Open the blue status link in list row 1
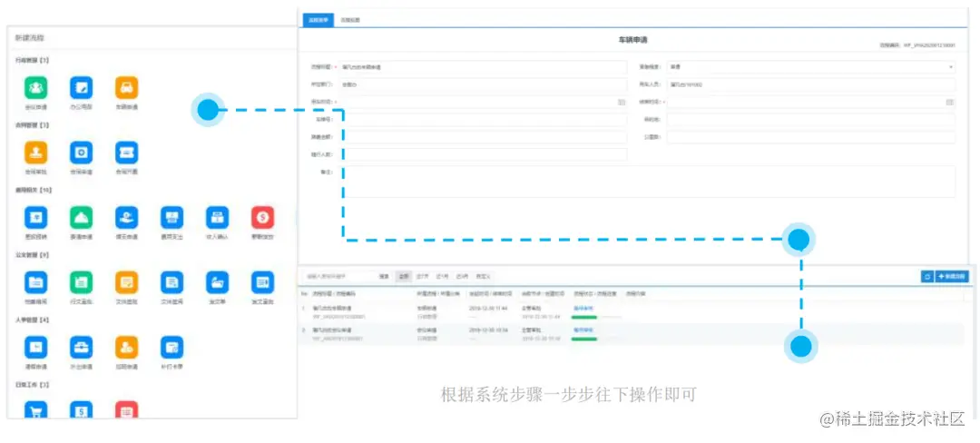Viewport: 980px width, 443px height. 583,308
